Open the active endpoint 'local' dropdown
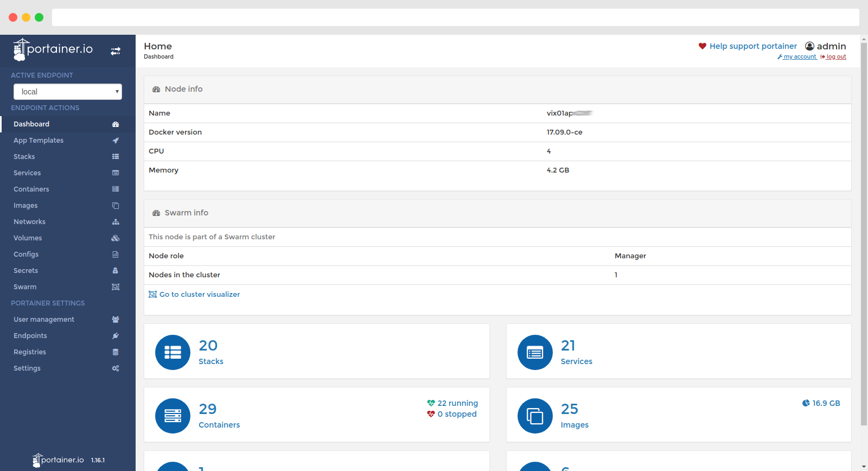 (68, 92)
